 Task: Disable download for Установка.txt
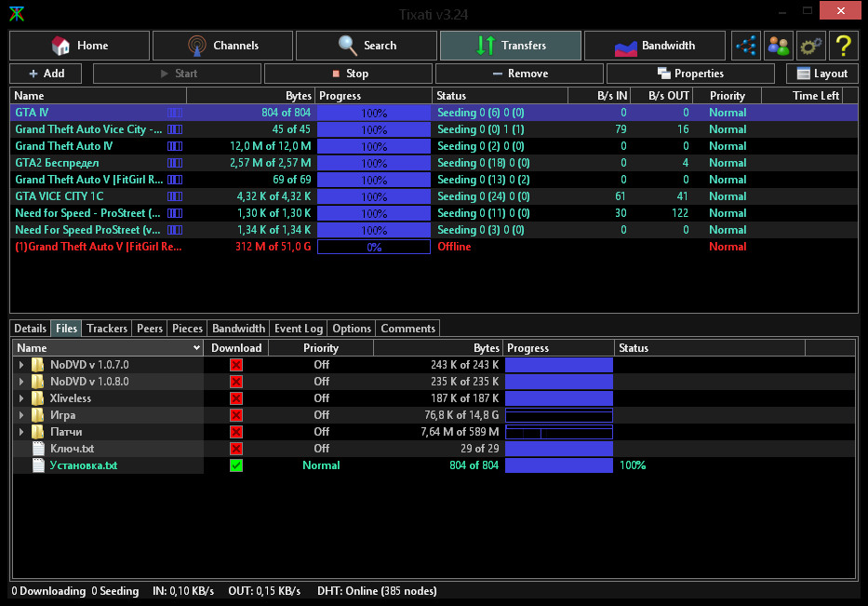[236, 465]
